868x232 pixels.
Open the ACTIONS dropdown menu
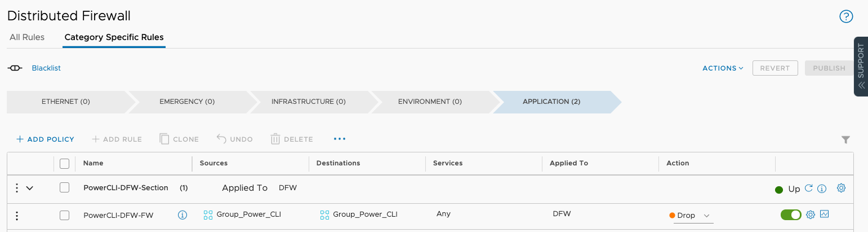[723, 68]
